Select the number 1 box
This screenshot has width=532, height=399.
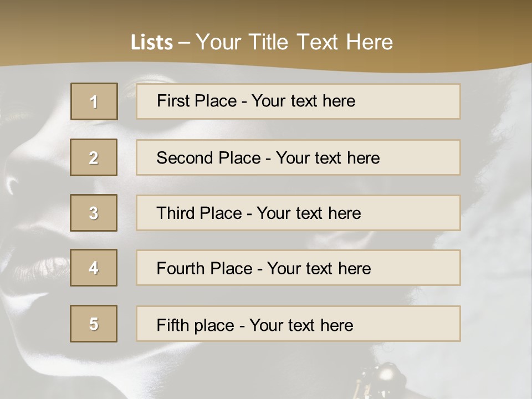tap(94, 101)
